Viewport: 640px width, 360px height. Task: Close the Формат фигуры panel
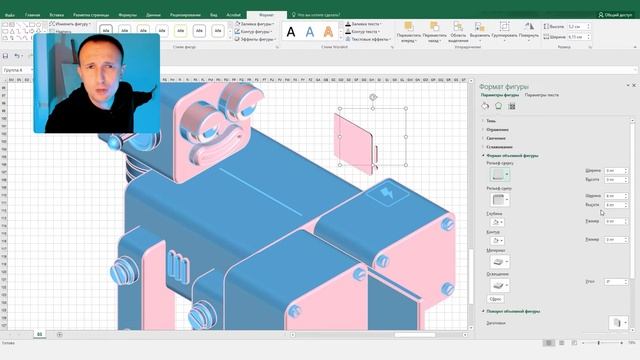(634, 85)
